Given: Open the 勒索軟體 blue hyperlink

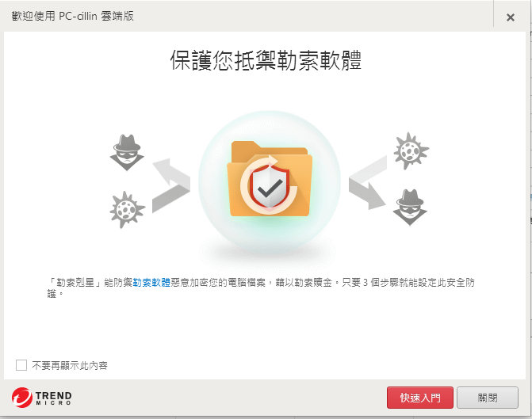Looking at the screenshot, I should [x=151, y=283].
